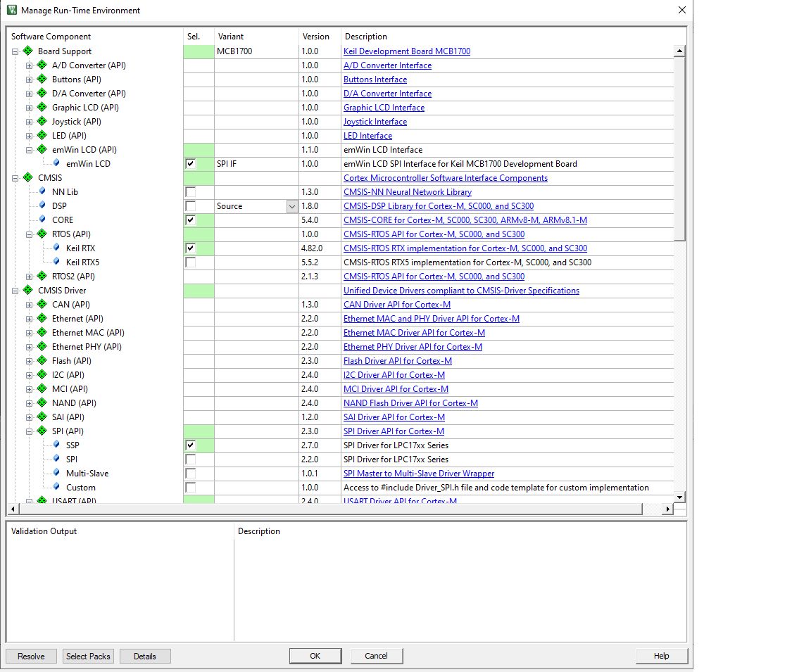Click the I2C (API) green diamond icon
Viewport: 811px width, 672px height.
tap(42, 374)
